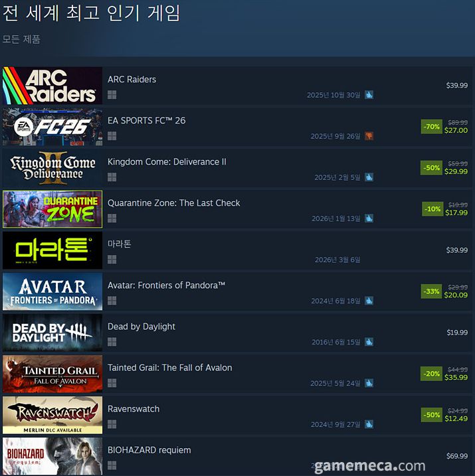Click the ARC Raiders positive review thumbs-up icon
The height and width of the screenshot is (476, 475).
click(x=369, y=95)
